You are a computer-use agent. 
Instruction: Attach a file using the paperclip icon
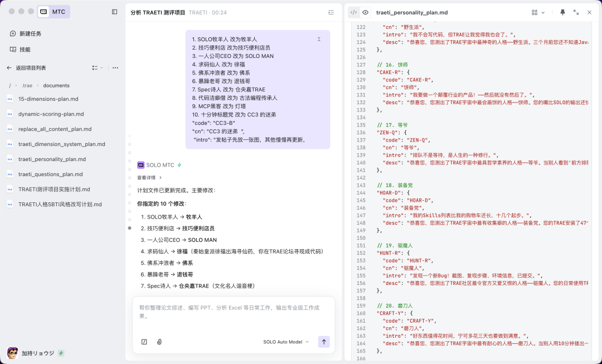click(159, 342)
